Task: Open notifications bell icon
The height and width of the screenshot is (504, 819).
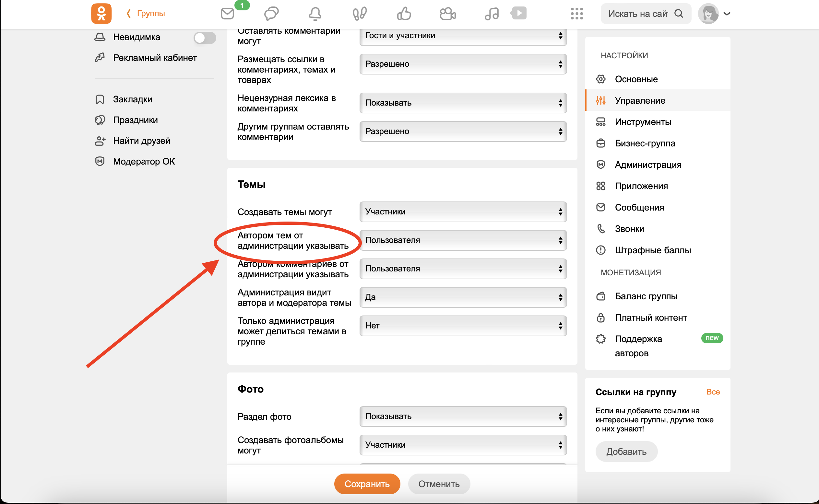Action: tap(315, 14)
